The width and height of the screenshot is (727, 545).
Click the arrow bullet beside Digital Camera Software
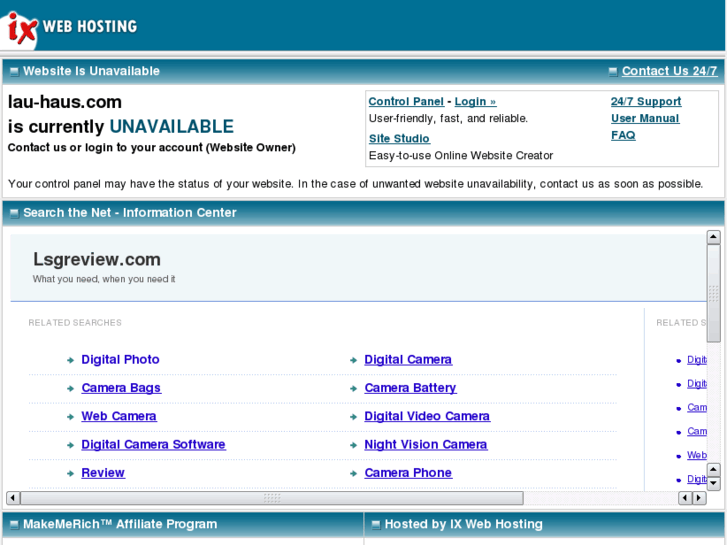[x=70, y=445]
